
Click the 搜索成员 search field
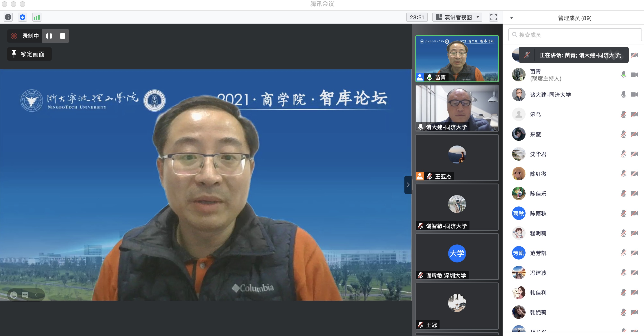point(575,35)
